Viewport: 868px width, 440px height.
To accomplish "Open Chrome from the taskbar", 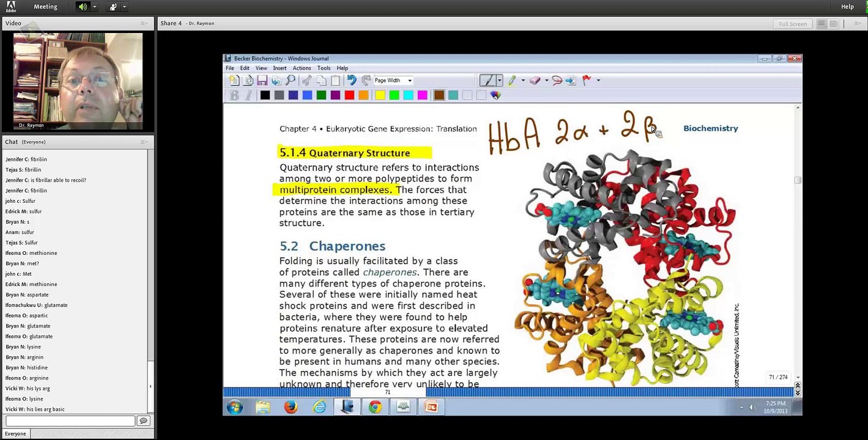I will pyautogui.click(x=375, y=407).
